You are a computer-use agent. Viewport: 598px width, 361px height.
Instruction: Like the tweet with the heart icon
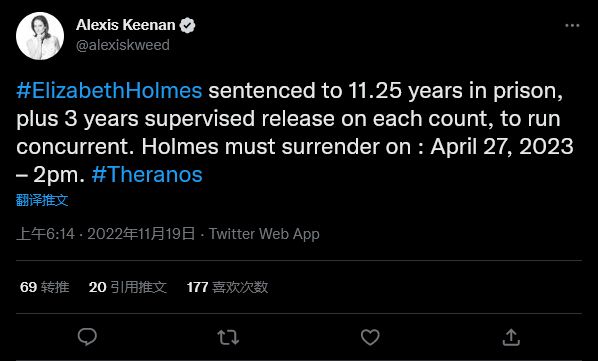(x=370, y=337)
